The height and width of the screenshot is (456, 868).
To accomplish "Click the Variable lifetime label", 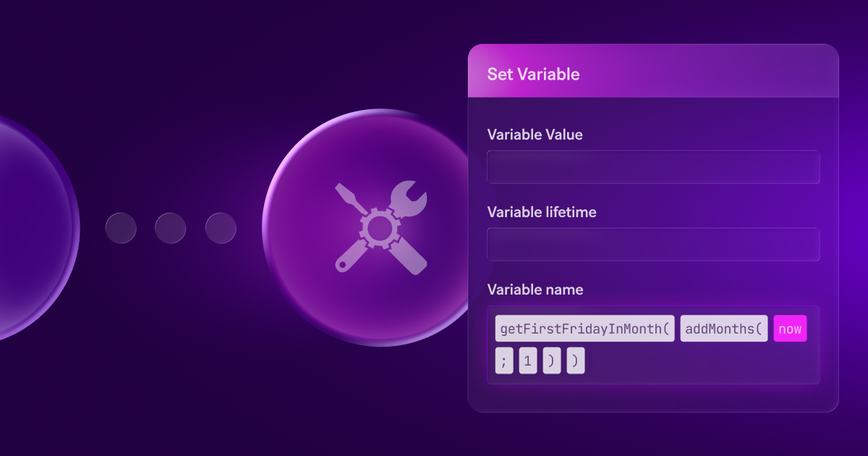I will [x=542, y=212].
